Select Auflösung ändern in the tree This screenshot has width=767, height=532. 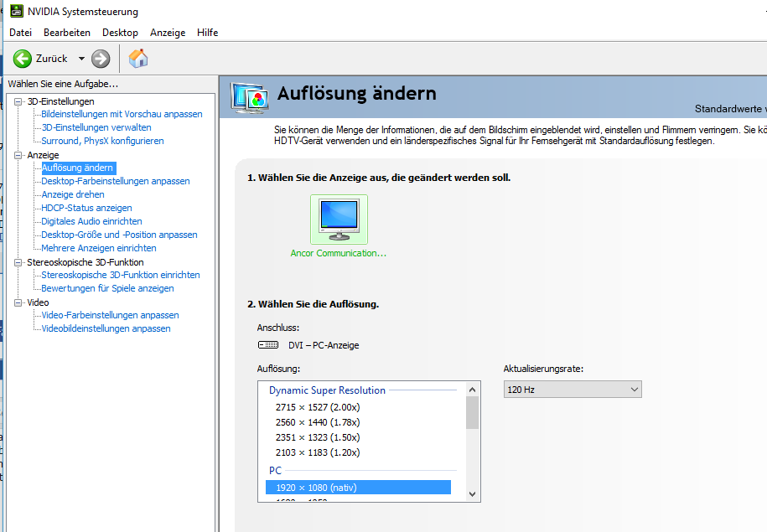77,168
